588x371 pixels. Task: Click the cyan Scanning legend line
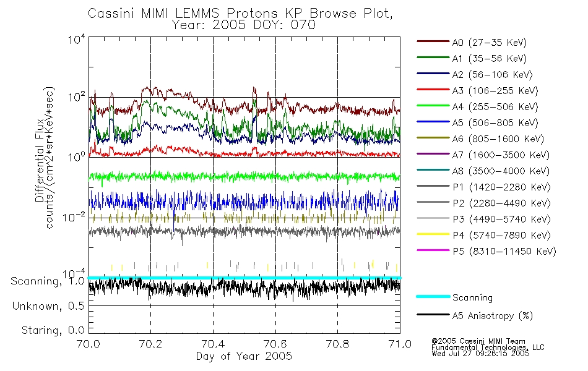click(433, 296)
